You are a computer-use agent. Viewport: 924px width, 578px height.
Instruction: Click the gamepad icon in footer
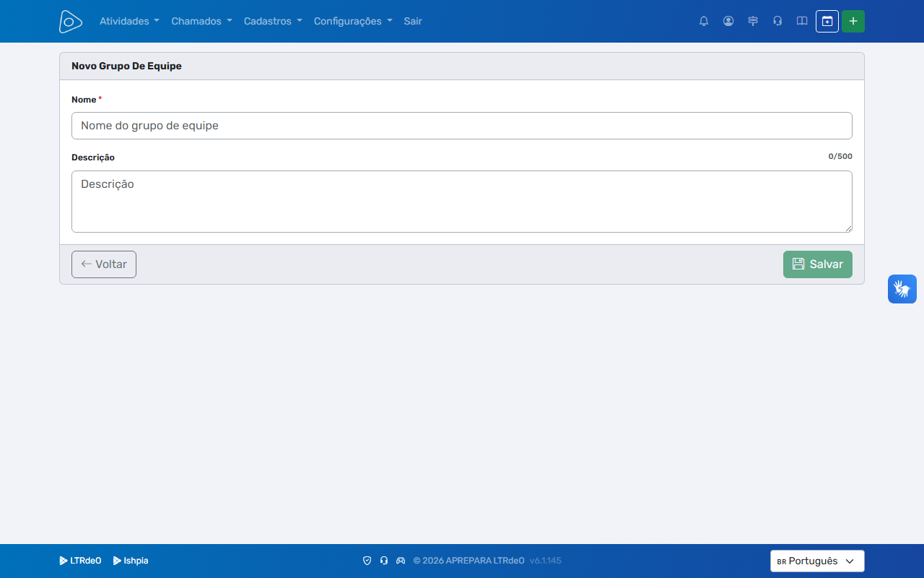tap(401, 561)
